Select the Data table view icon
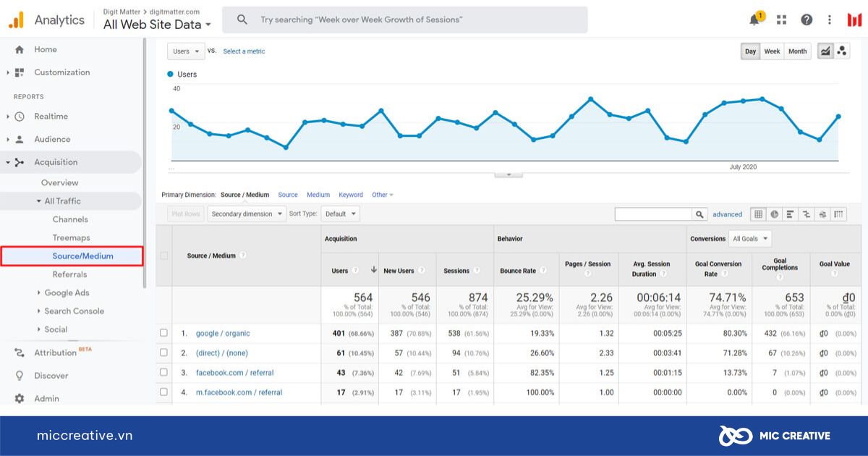This screenshot has width=868, height=456. tap(758, 214)
